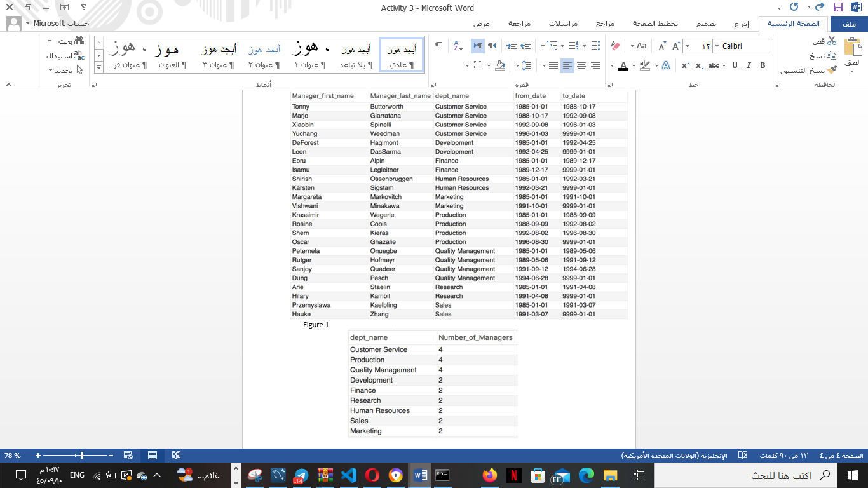Screen dimensions: 868x488
Task: Click the Copy (نسخ) button
Action: point(832,56)
